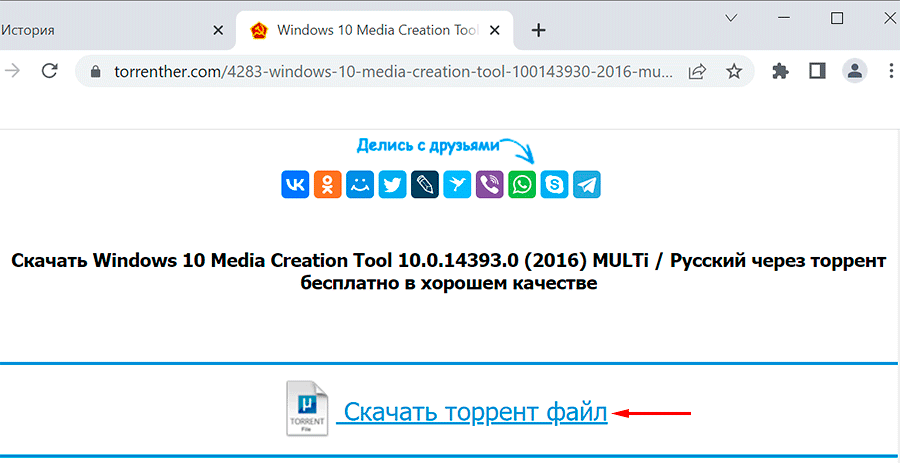Click the Делись с друзьями caption

click(428, 146)
